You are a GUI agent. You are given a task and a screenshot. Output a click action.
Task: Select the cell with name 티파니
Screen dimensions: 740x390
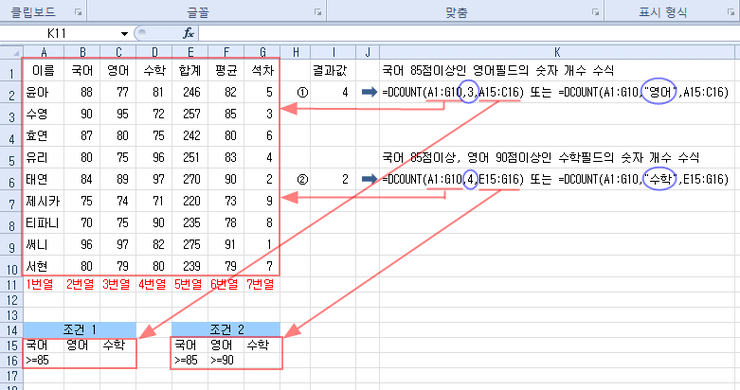[x=44, y=223]
